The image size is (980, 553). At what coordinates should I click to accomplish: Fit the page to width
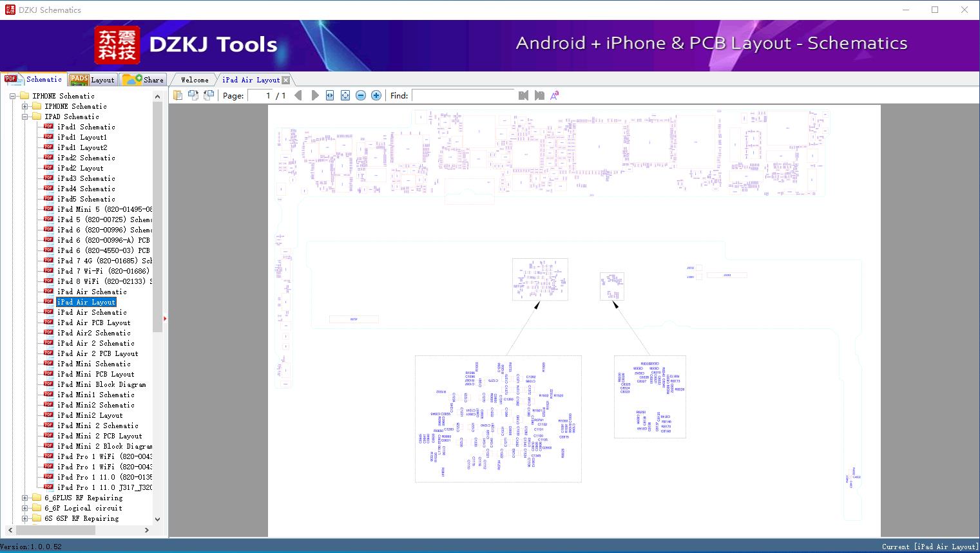(x=330, y=95)
